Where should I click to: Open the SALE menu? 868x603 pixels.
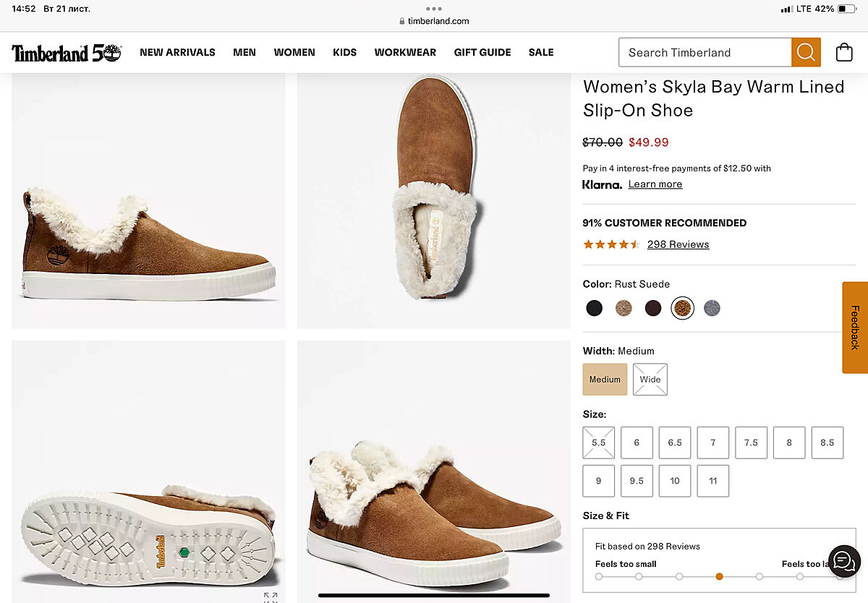point(541,52)
